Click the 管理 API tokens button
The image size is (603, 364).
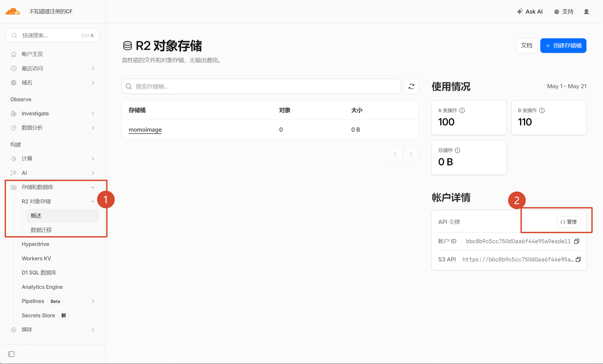point(569,222)
